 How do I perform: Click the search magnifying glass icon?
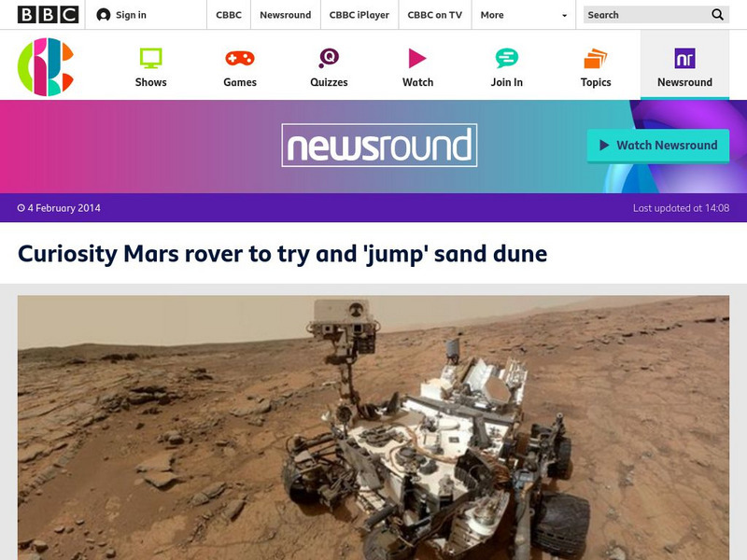717,15
